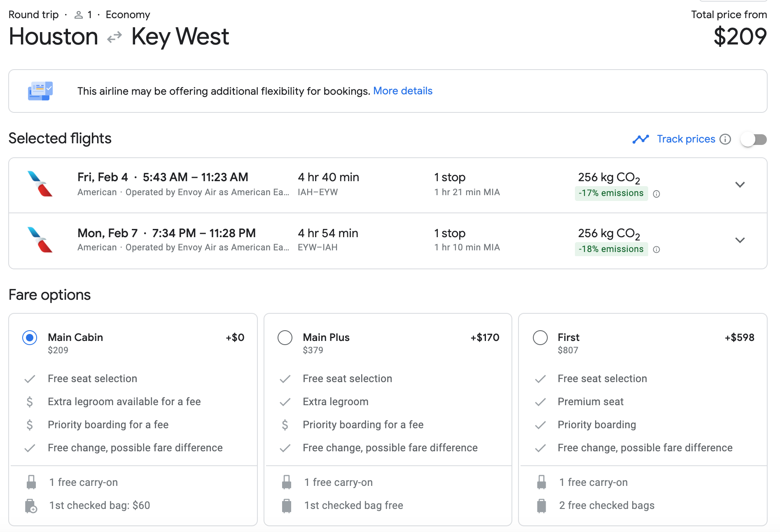The width and height of the screenshot is (780, 532).
Task: Select the Main Plus fare radio button
Action: tap(285, 338)
